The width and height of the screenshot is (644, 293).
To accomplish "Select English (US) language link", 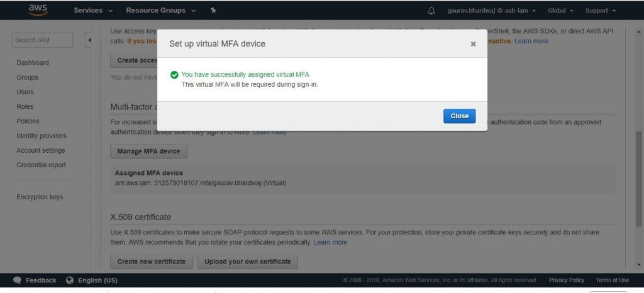I will coord(97,280).
